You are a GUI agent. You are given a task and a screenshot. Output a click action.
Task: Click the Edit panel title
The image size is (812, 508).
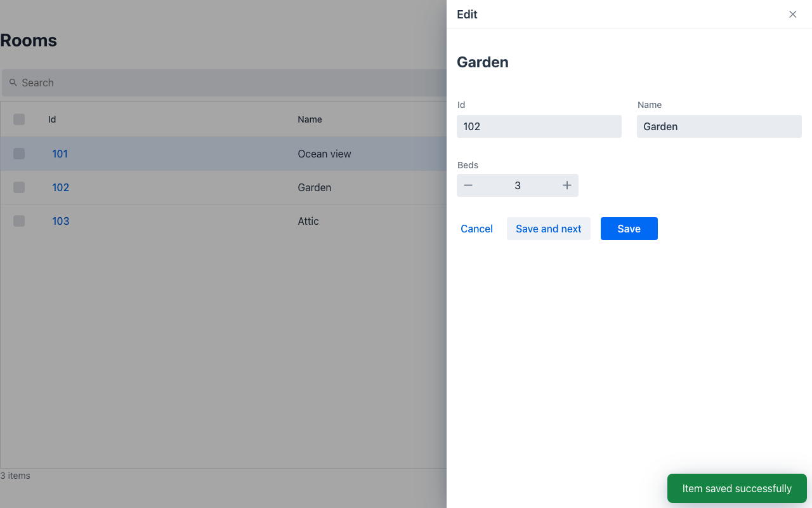(467, 15)
